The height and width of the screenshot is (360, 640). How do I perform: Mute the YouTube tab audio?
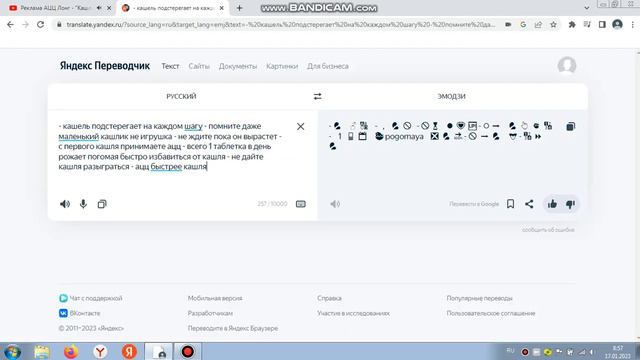click(99, 8)
